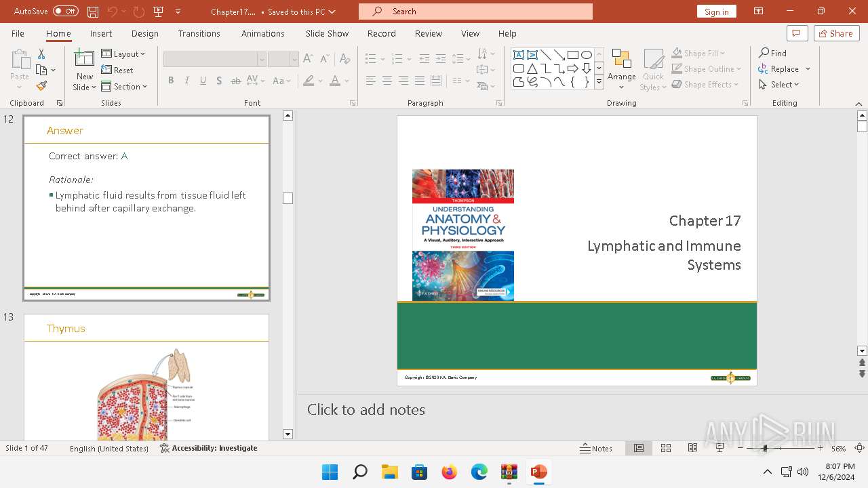Open the Shape Fill dropdown
868x488 pixels.
point(698,53)
